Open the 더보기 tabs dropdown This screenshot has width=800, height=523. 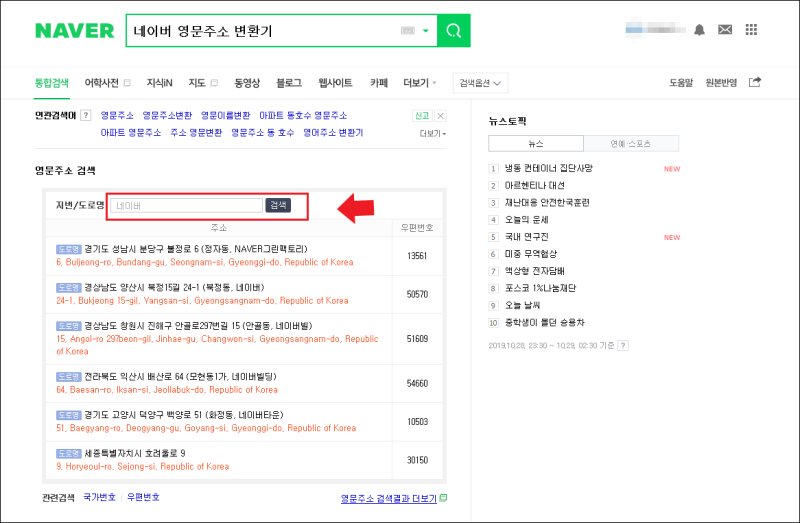419,83
